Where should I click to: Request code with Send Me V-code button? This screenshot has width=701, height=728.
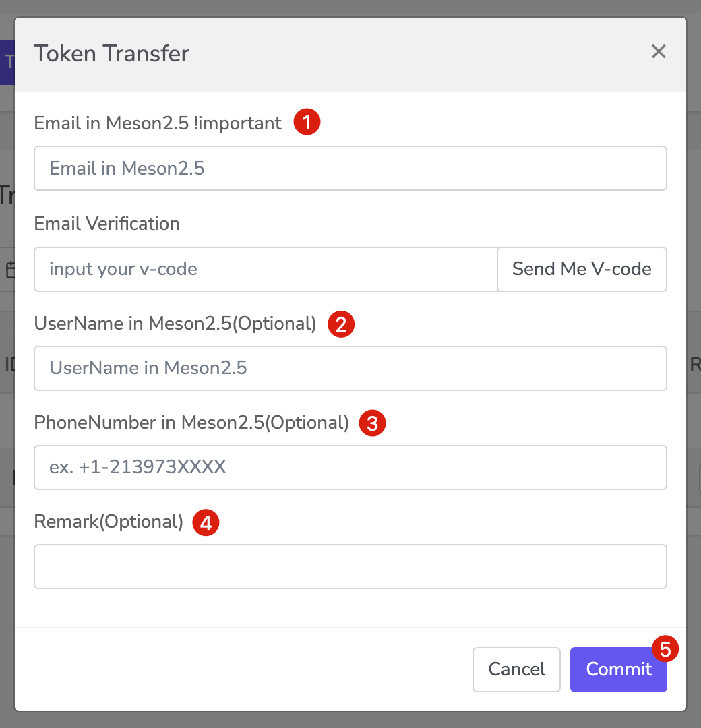point(582,269)
